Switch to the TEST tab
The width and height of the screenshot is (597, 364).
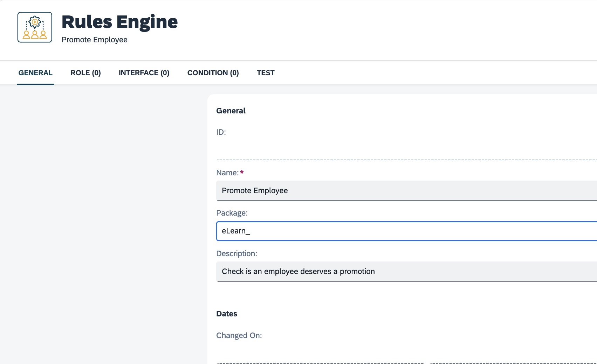(x=266, y=73)
